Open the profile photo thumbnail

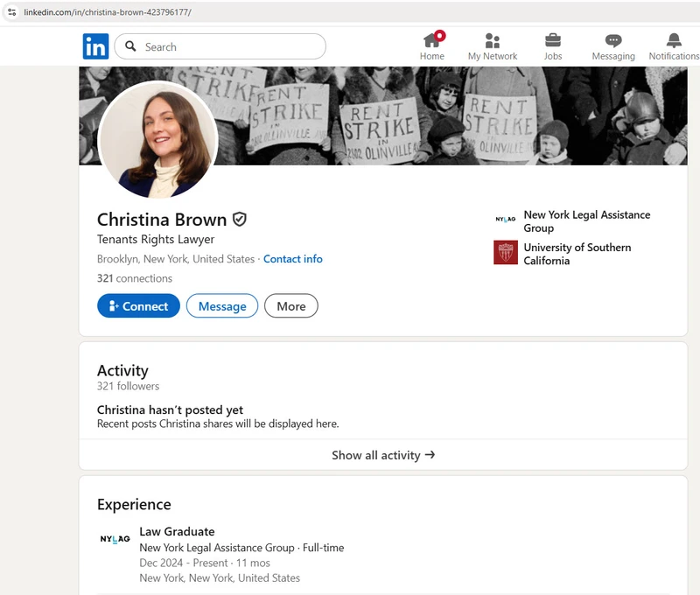tap(157, 140)
